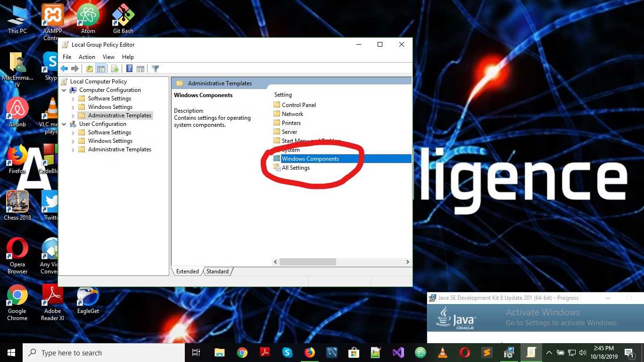
Task: Open Atom from the taskbar
Action: coord(421,353)
